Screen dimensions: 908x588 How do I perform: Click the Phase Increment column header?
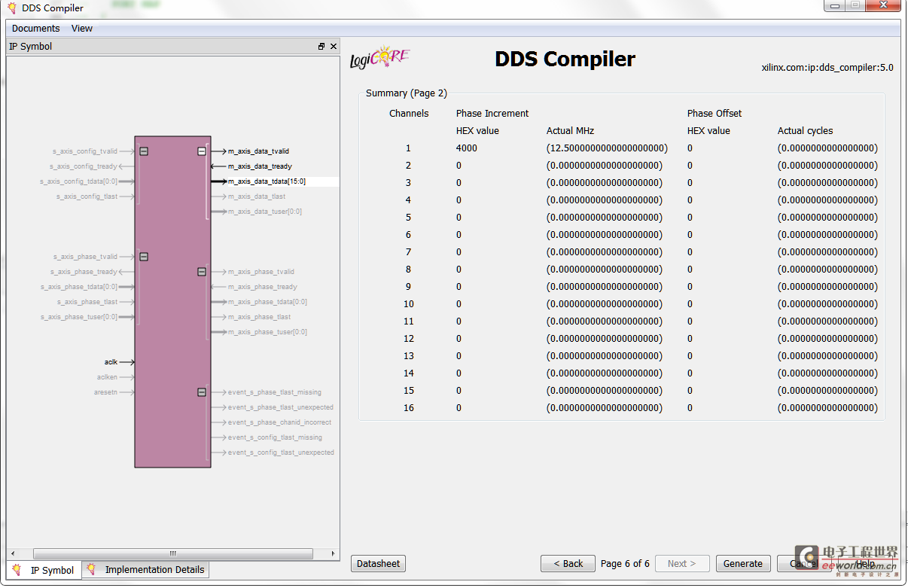492,114
